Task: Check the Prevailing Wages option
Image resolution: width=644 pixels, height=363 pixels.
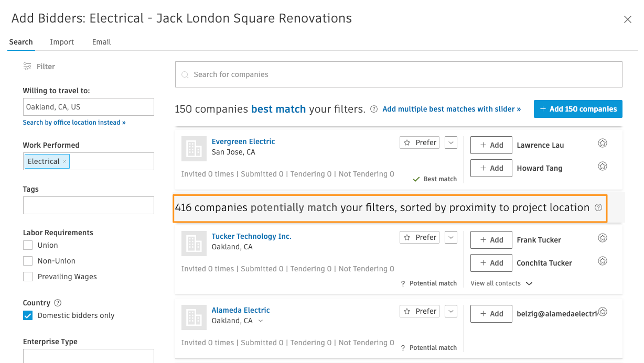Action: click(x=27, y=277)
